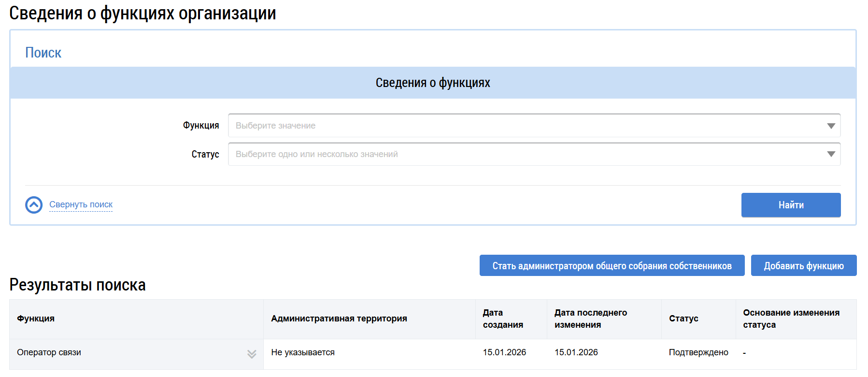868x377 pixels.
Task: Click the Свернуть поиск link
Action: click(81, 204)
